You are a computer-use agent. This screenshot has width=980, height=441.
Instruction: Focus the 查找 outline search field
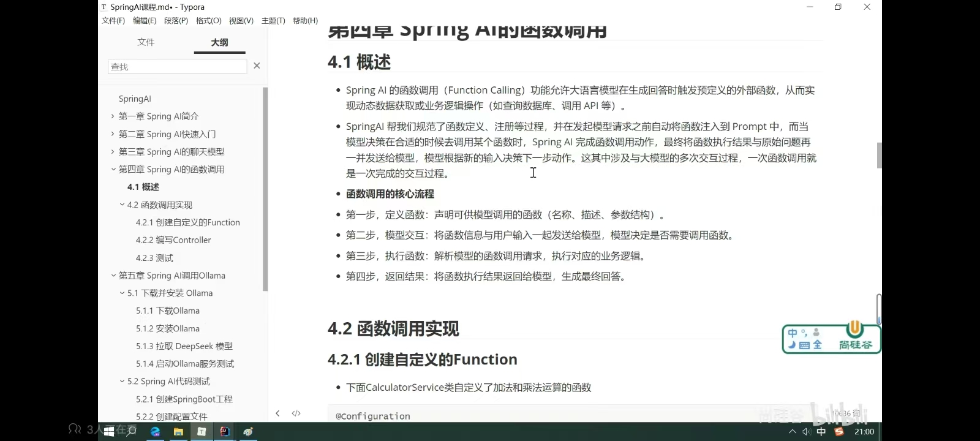(177, 66)
